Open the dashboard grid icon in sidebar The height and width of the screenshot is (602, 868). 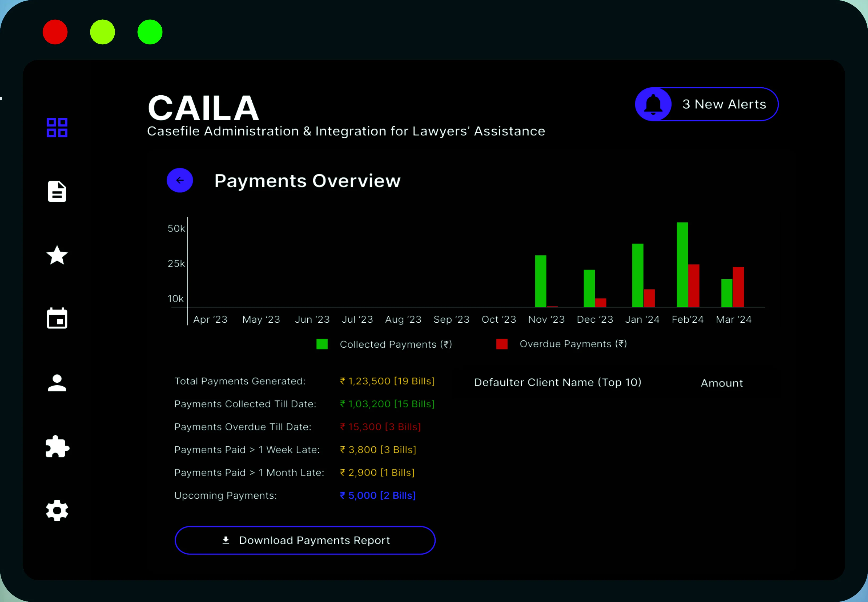(x=57, y=127)
